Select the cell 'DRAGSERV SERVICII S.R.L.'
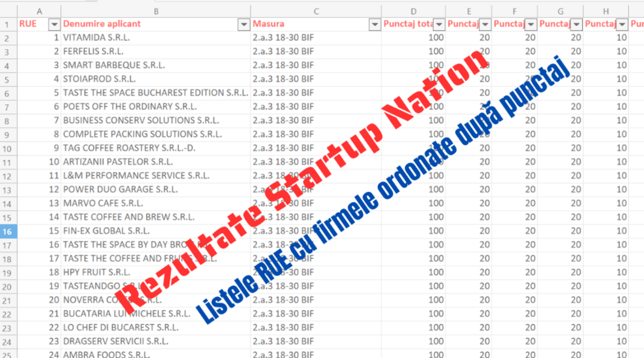Viewport: 644px width, 358px height. [x=156, y=341]
